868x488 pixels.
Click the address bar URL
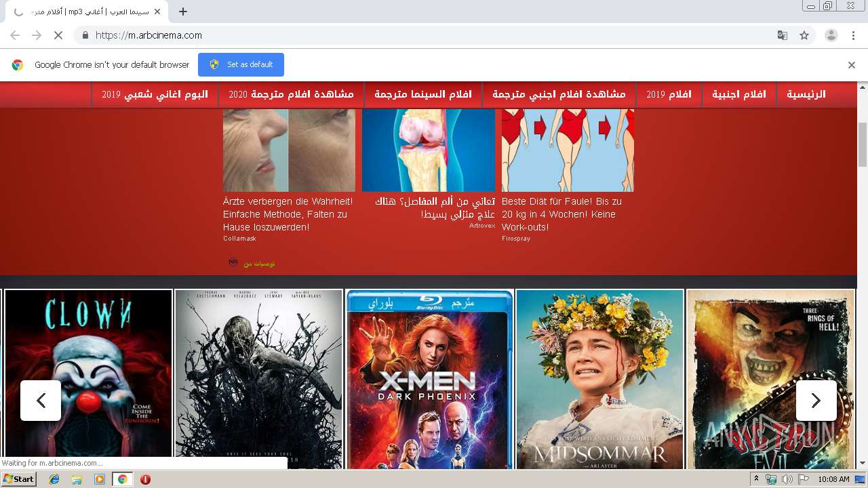pos(149,35)
